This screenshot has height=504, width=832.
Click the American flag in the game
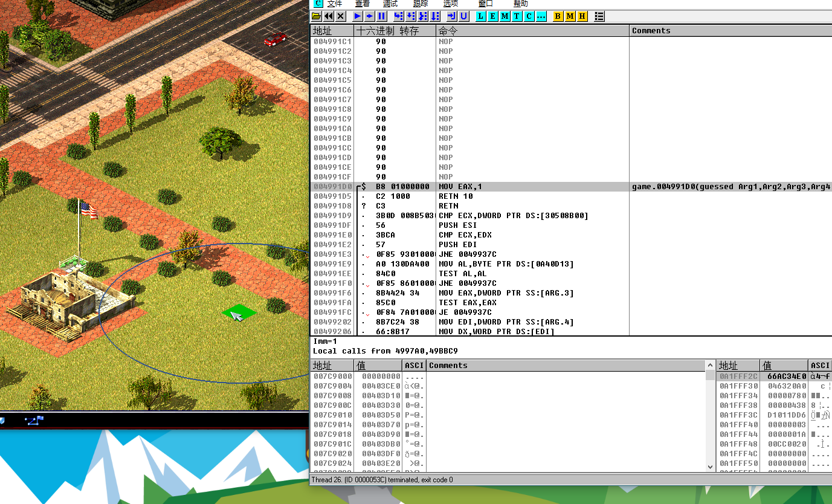pyautogui.click(x=88, y=210)
